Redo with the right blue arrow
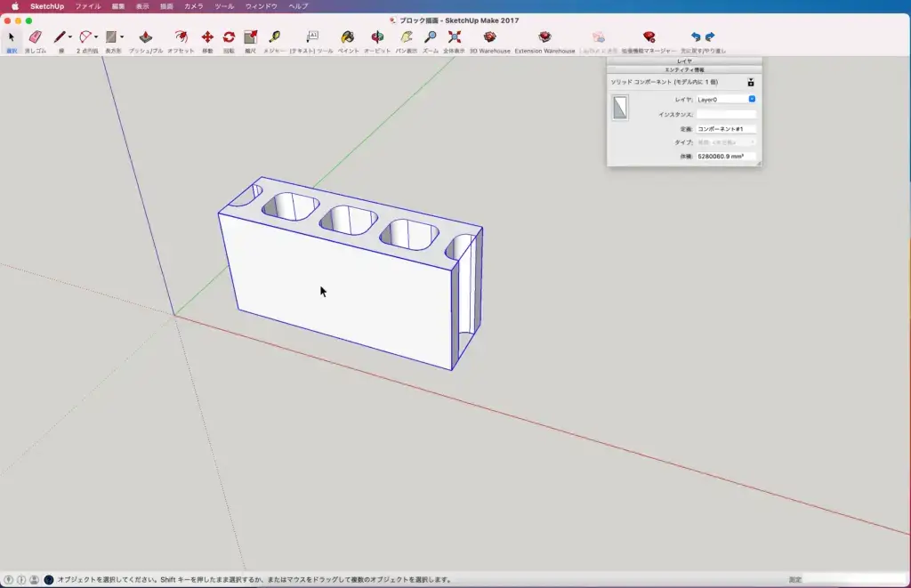The image size is (911, 588). tap(710, 37)
